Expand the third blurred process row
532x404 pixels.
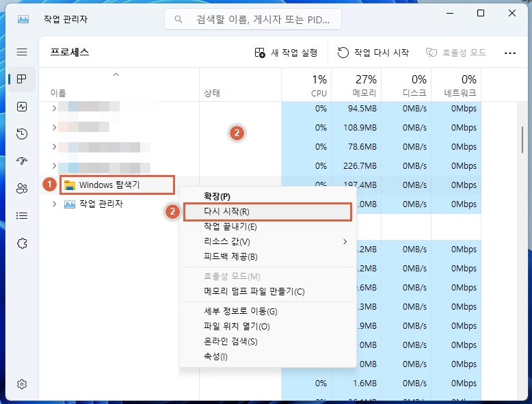coord(54,146)
